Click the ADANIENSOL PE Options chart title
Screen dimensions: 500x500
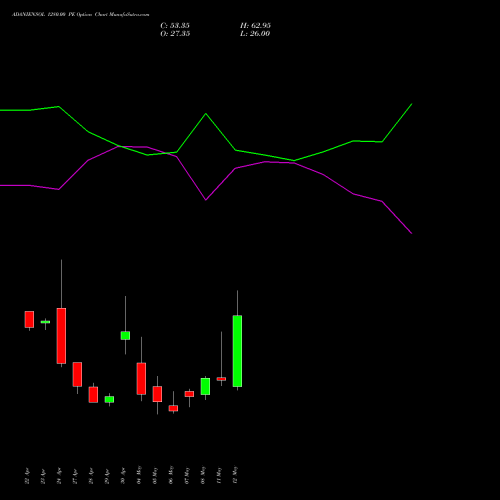pyautogui.click(x=81, y=15)
